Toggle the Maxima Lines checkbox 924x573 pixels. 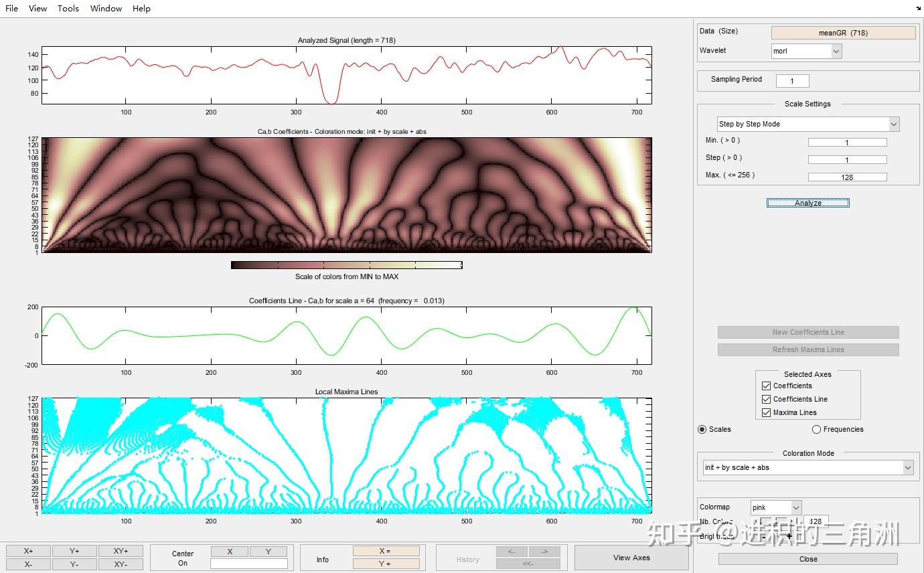pyautogui.click(x=767, y=412)
